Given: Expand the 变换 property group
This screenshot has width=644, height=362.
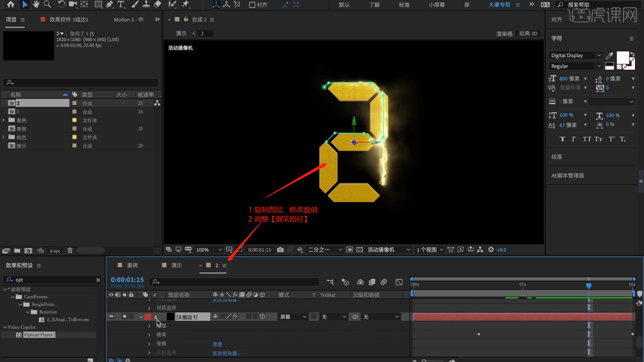Looking at the screenshot, I should click(x=149, y=344).
